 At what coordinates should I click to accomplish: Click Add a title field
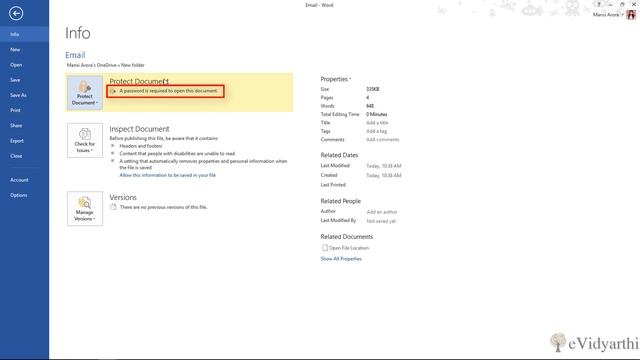(377, 123)
